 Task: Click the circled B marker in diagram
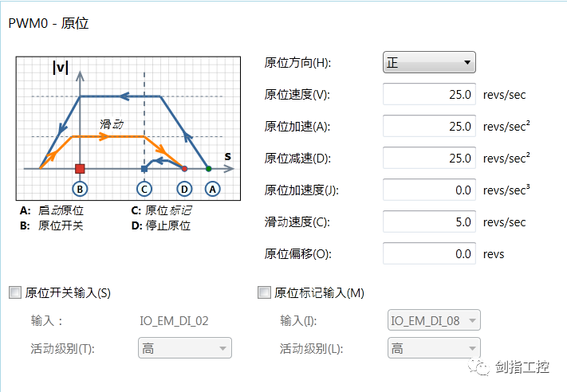(79, 189)
